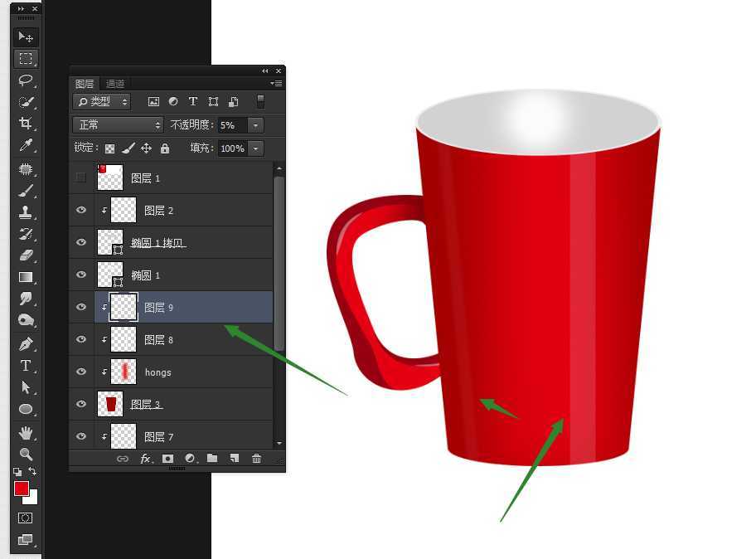Toggle visibility of 图层 8
The image size is (756, 559).
point(81,340)
